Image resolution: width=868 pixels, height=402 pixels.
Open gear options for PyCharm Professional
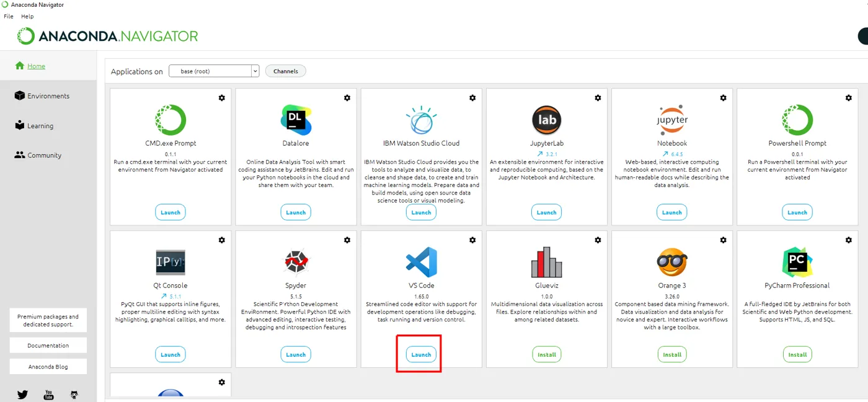point(849,240)
